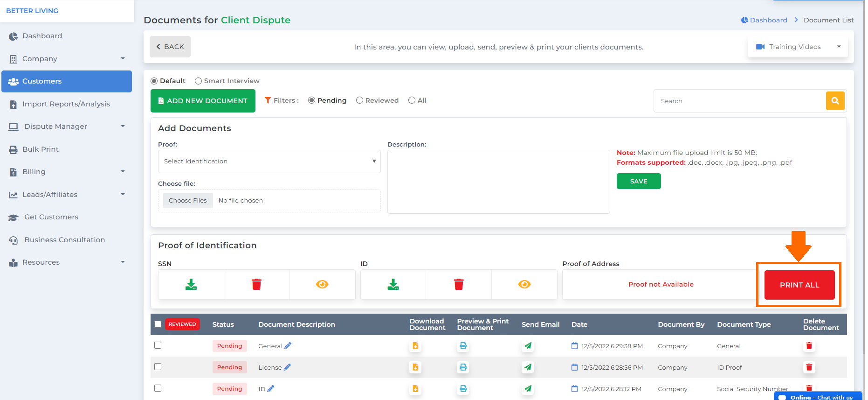Click calendar icon next to 12/5/2022 6:29:38 PM
Viewport: 868px width, 400px height.
[x=574, y=346]
